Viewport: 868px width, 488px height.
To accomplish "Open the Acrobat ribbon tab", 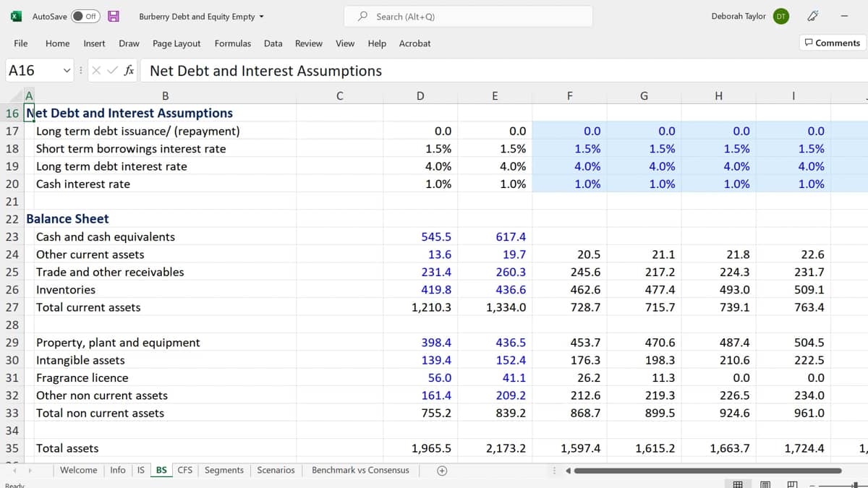I will click(x=414, y=43).
